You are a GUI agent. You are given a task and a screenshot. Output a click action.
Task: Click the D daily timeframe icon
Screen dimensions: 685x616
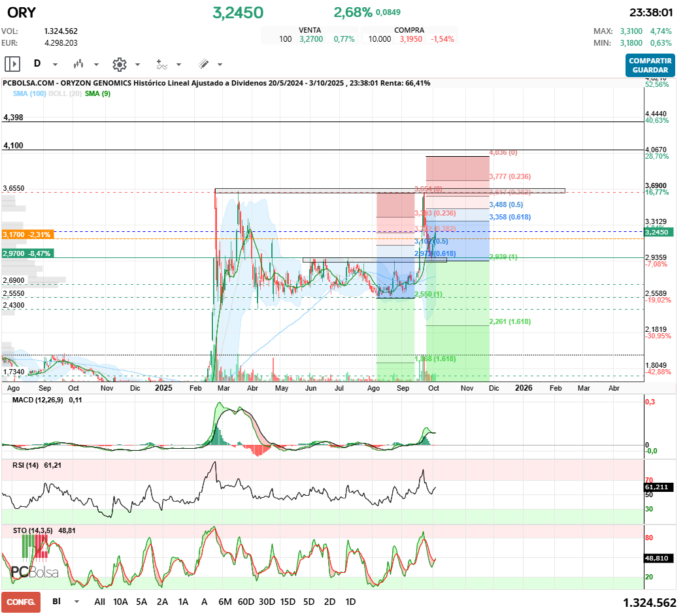(x=37, y=64)
